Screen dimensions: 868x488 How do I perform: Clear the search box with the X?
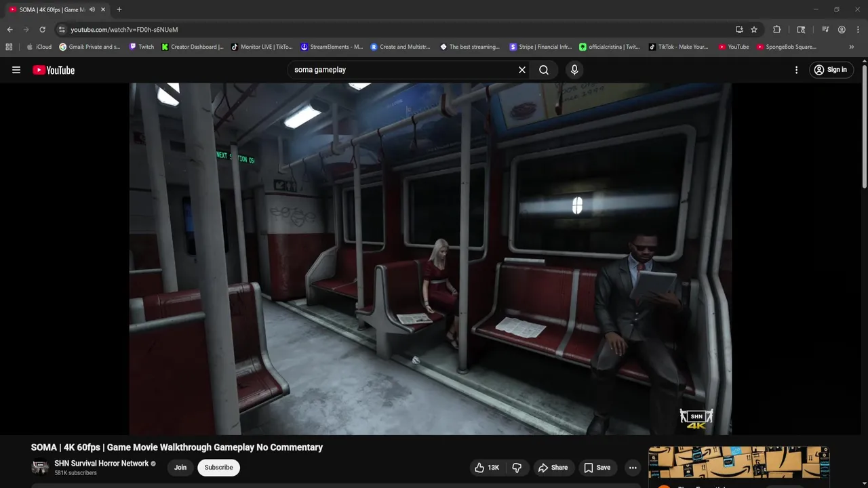point(522,70)
